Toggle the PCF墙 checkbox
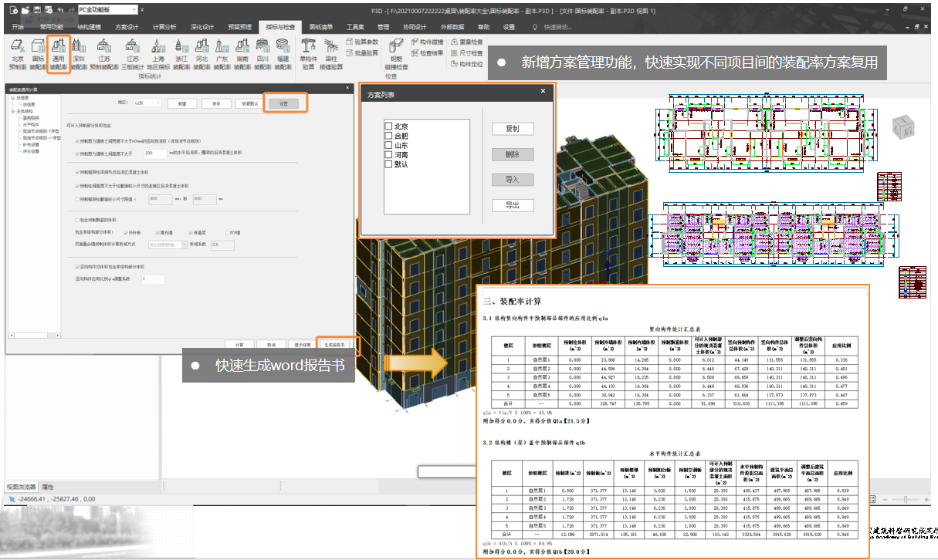The height and width of the screenshot is (560, 938). click(x=226, y=232)
